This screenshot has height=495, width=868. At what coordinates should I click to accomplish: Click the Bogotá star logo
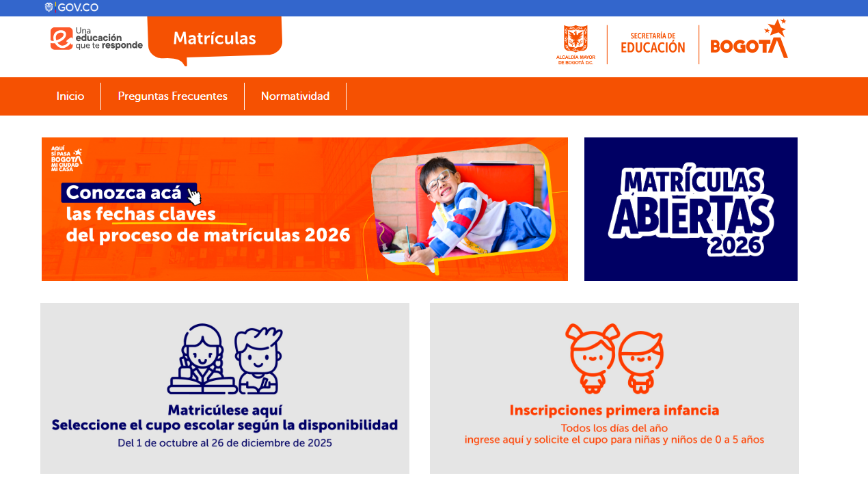click(749, 39)
